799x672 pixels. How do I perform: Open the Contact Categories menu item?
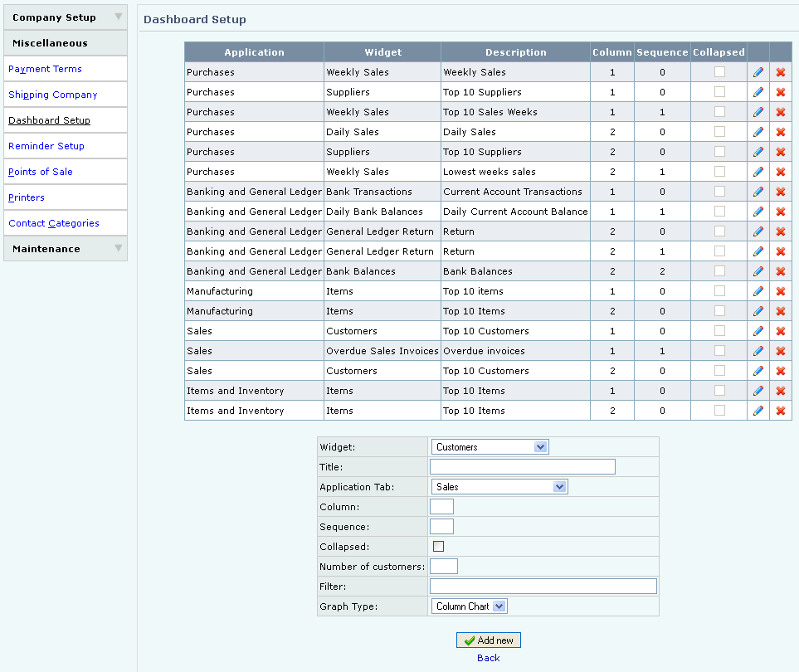pos(53,223)
